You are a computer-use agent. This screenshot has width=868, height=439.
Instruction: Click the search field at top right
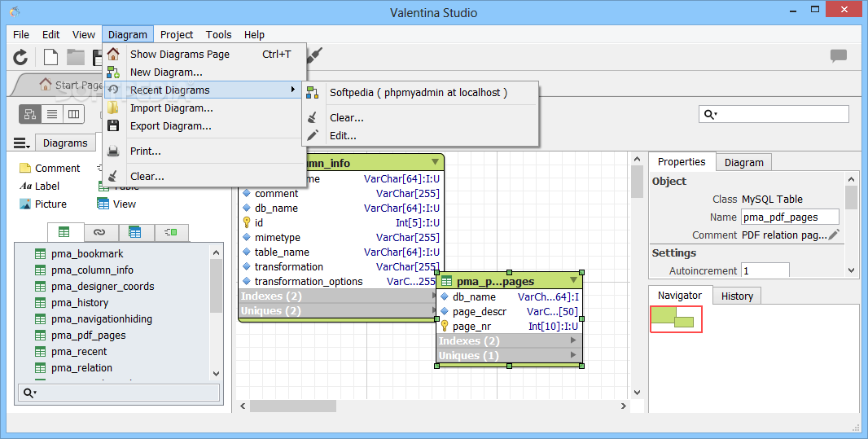[x=774, y=114]
